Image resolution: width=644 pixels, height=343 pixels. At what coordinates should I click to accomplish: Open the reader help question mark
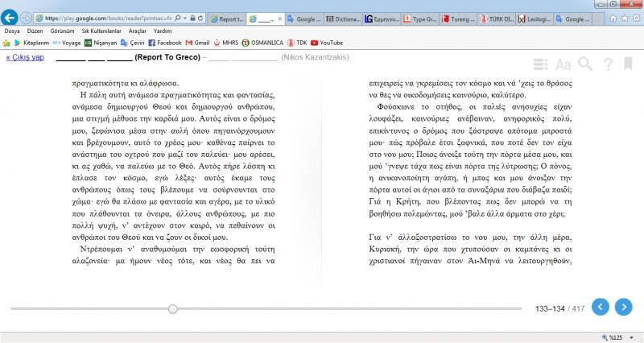[608, 64]
